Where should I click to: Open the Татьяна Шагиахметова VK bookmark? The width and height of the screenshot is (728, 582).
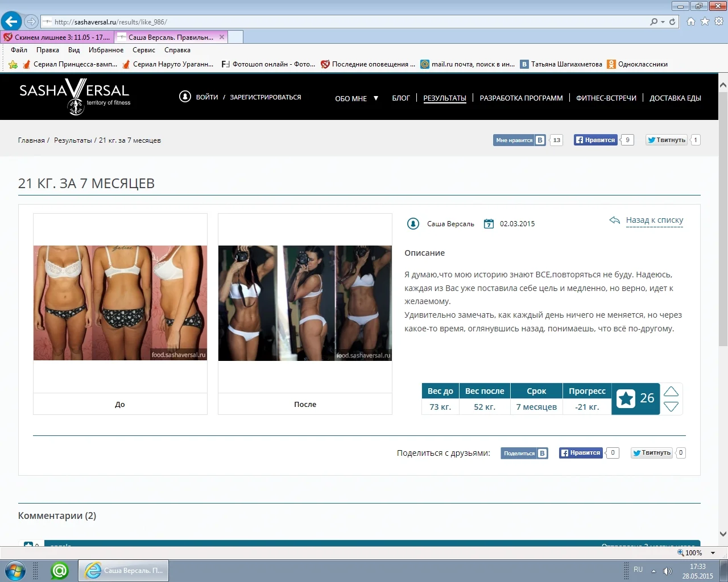[x=561, y=64]
